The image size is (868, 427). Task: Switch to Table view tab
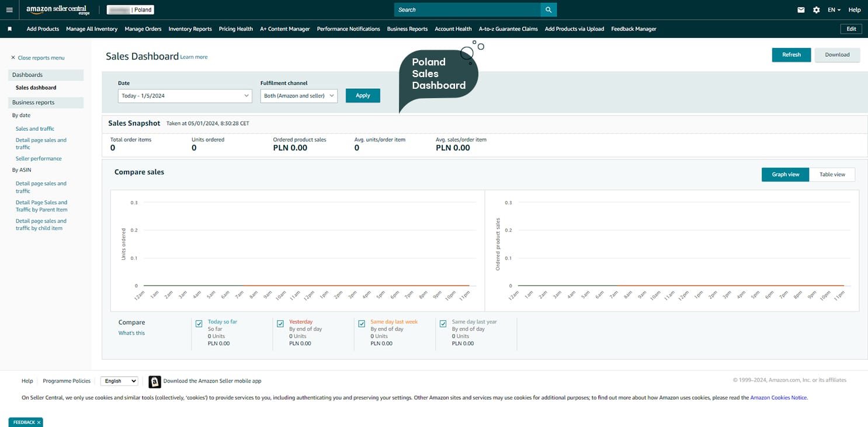[x=832, y=175]
